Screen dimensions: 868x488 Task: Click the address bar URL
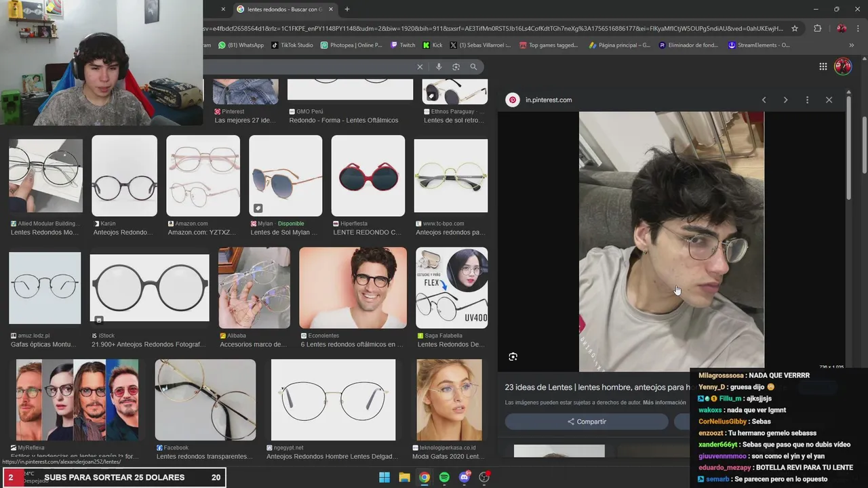click(493, 28)
